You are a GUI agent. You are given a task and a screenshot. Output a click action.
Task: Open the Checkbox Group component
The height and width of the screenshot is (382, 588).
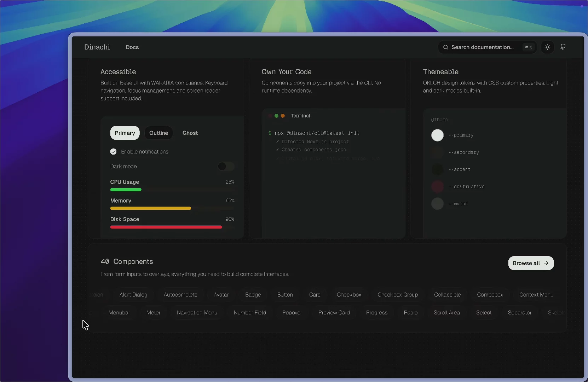click(x=398, y=295)
